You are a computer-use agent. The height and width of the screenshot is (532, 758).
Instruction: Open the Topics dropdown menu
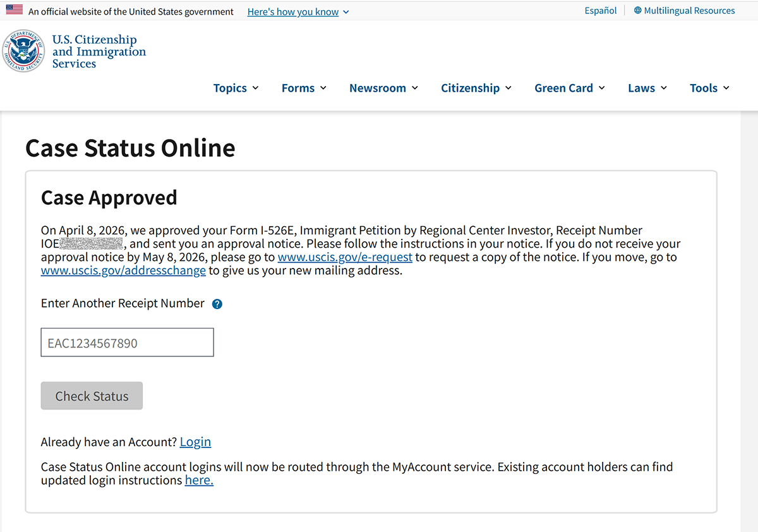[236, 88]
